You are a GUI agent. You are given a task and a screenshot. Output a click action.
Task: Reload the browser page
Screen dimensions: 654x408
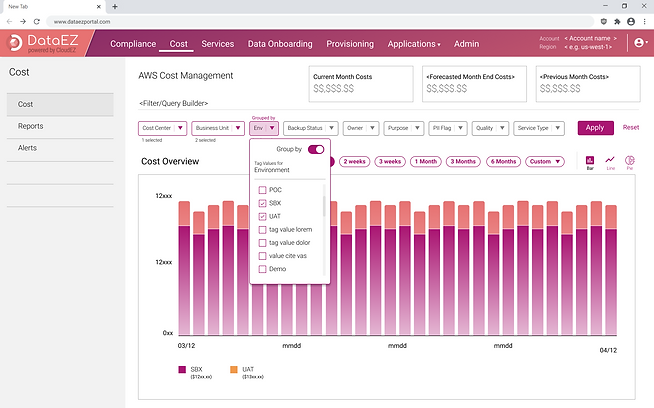pos(37,22)
